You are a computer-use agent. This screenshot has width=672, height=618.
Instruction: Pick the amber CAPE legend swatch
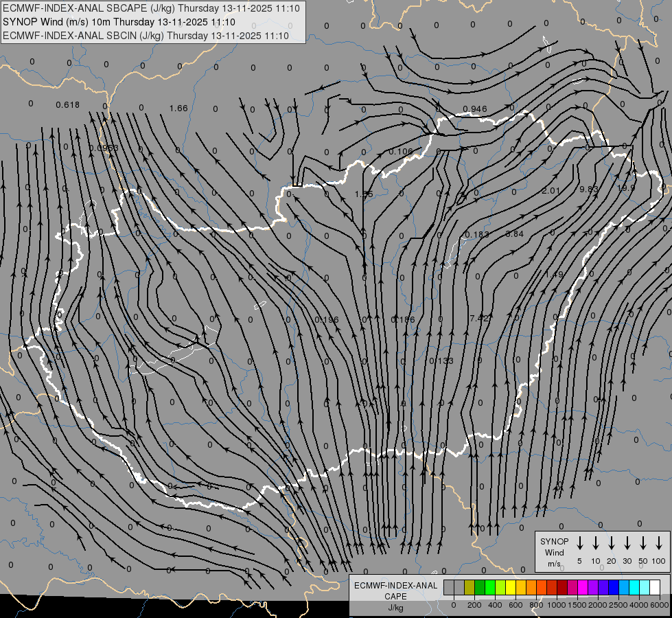pyautogui.click(x=521, y=587)
